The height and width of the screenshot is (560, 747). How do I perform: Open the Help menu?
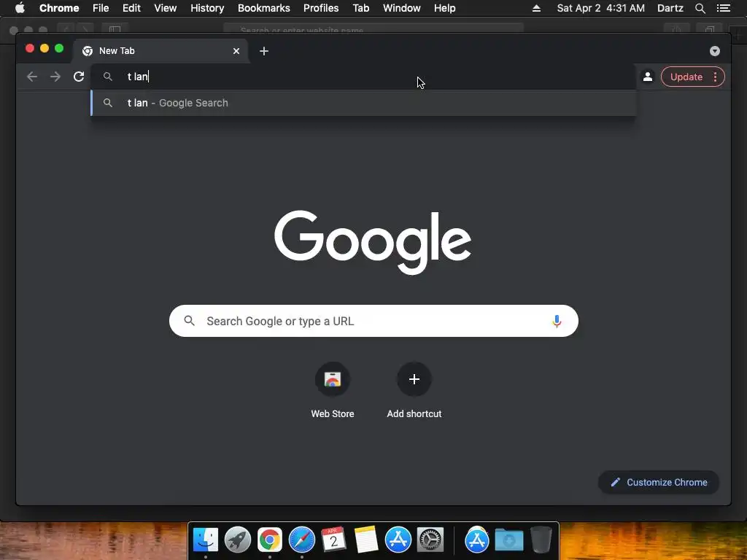[444, 8]
